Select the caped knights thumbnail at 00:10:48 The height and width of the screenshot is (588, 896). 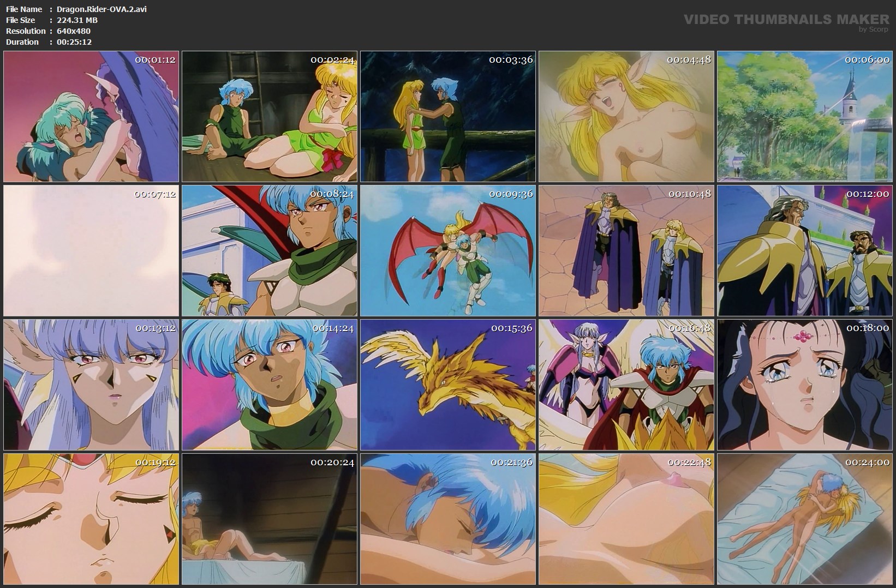626,251
